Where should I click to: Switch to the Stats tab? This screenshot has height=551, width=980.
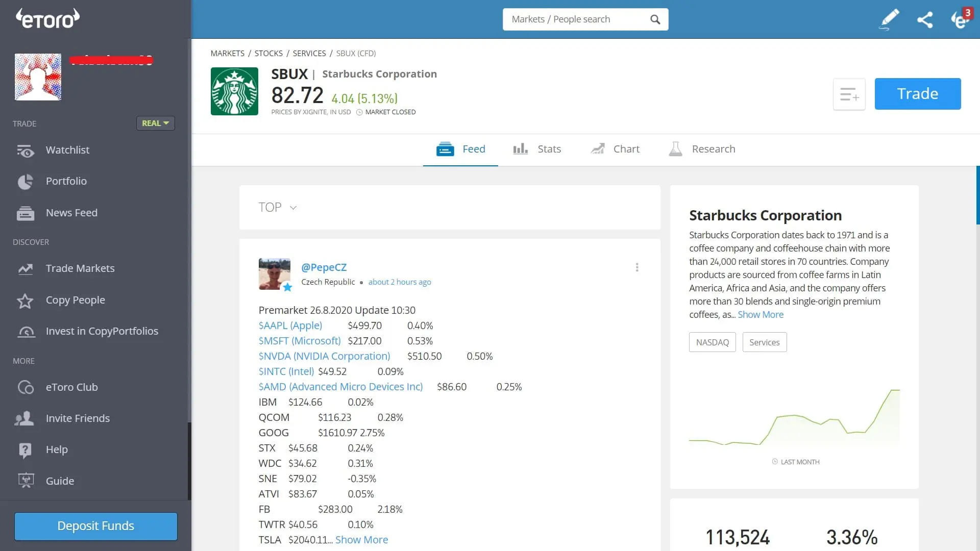537,149
